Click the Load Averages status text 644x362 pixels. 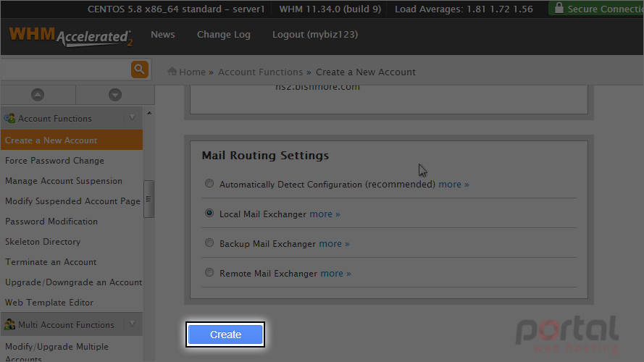(x=464, y=9)
